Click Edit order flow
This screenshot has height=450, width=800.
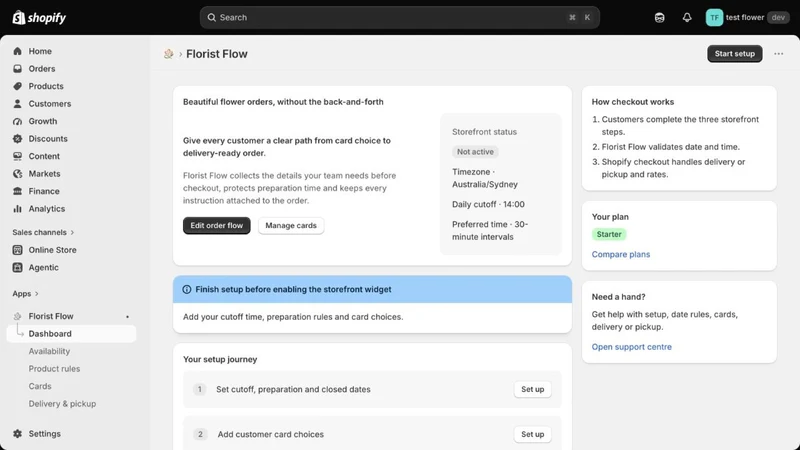[216, 226]
